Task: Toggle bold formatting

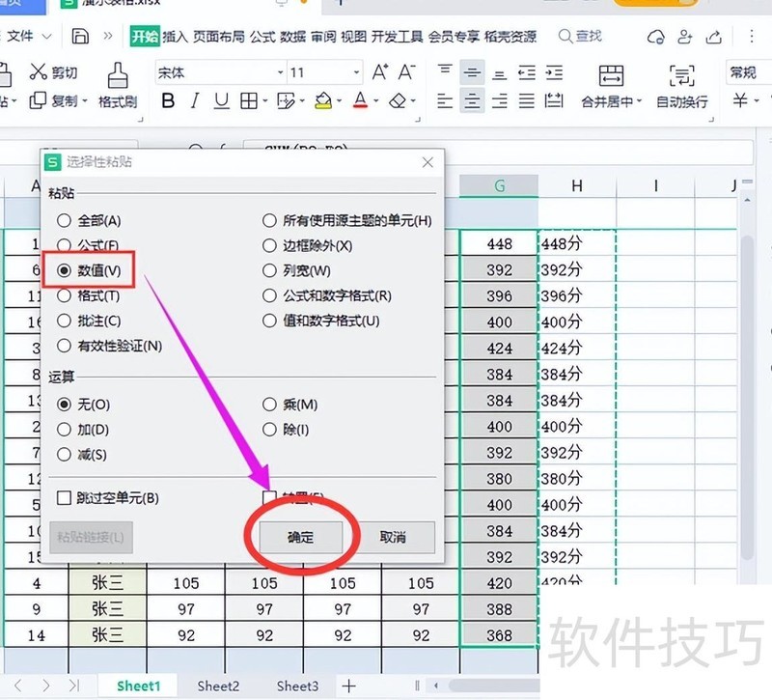Action: pos(168,101)
